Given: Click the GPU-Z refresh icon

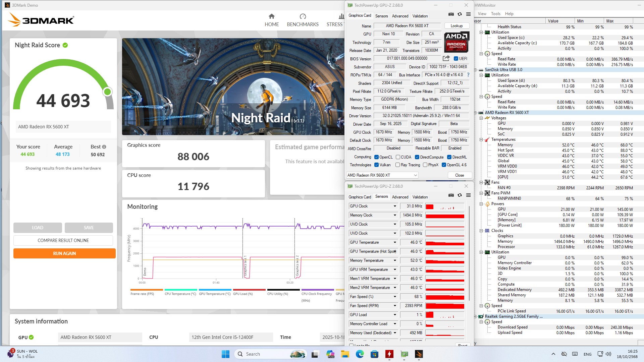Looking at the screenshot, I should point(460,14).
